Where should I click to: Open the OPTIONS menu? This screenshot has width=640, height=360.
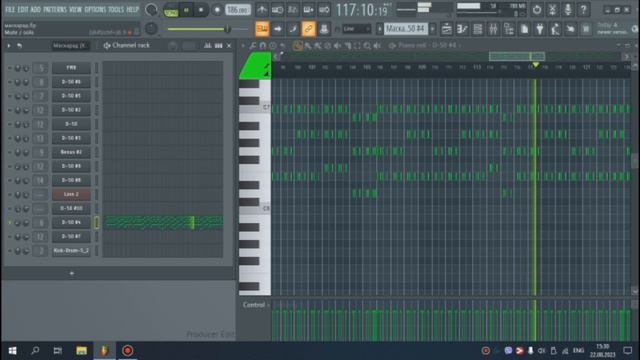(95, 9)
